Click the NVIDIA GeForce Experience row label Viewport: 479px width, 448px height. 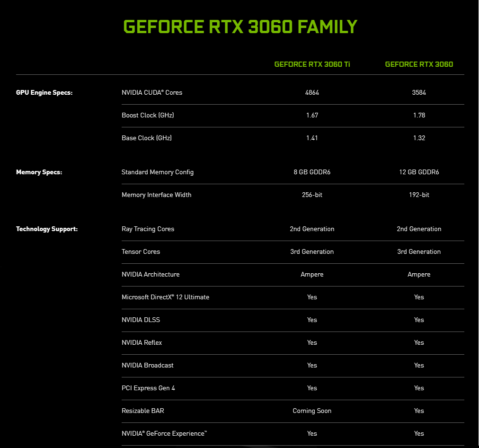[164, 434]
